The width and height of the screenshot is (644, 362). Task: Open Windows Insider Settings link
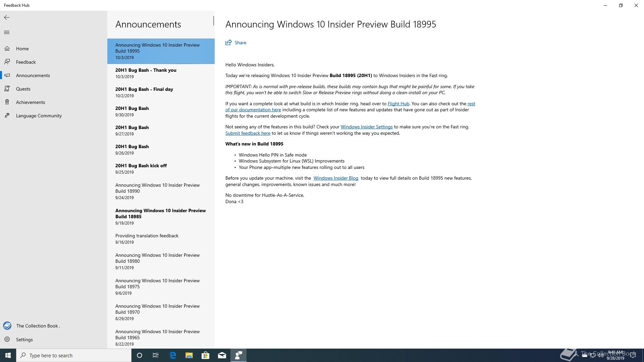tap(367, 127)
